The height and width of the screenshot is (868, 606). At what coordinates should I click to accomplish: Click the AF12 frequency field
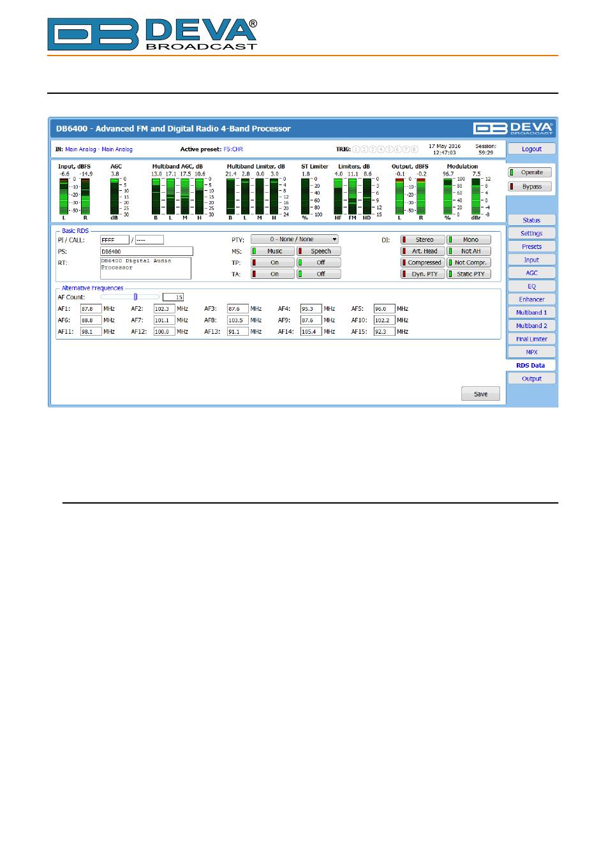165,332
